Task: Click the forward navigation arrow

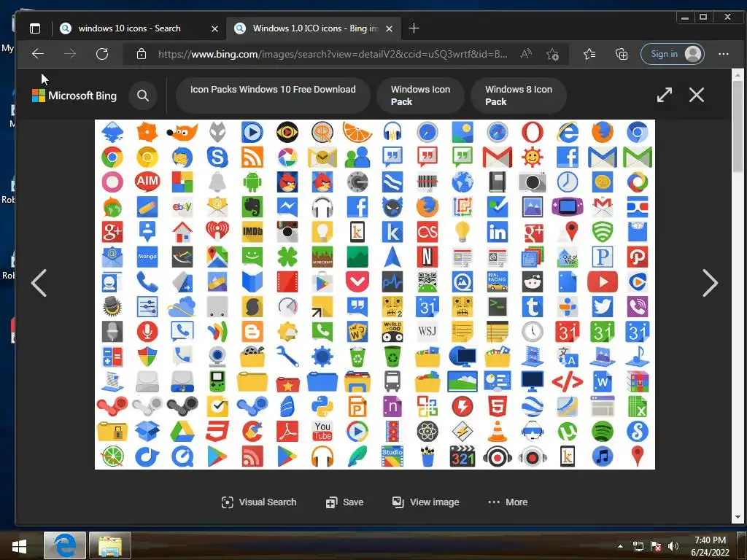Action: [x=70, y=54]
